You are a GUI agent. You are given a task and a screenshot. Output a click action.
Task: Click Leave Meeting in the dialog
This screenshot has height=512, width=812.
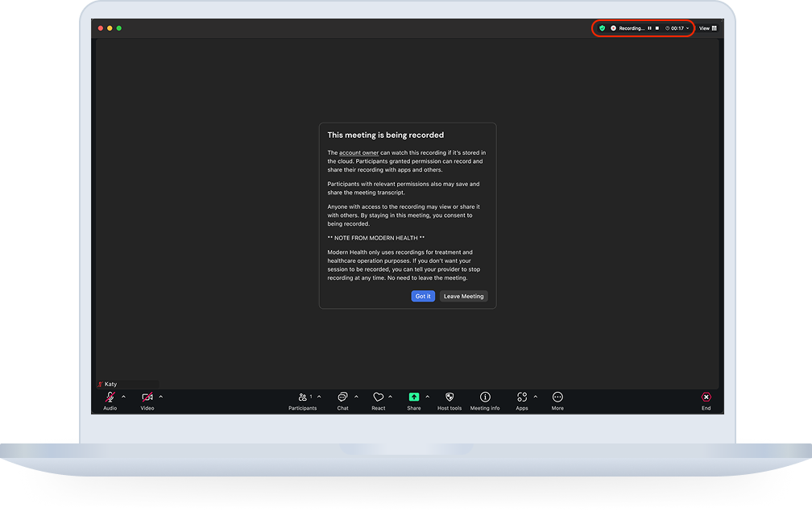point(463,297)
